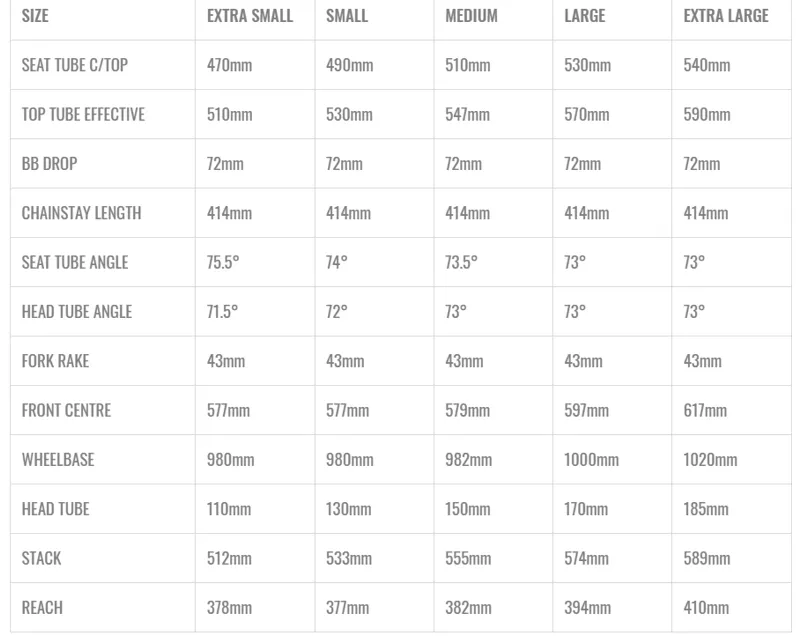Select the TOP TUBE EFFECTIVE row label

(x=83, y=114)
